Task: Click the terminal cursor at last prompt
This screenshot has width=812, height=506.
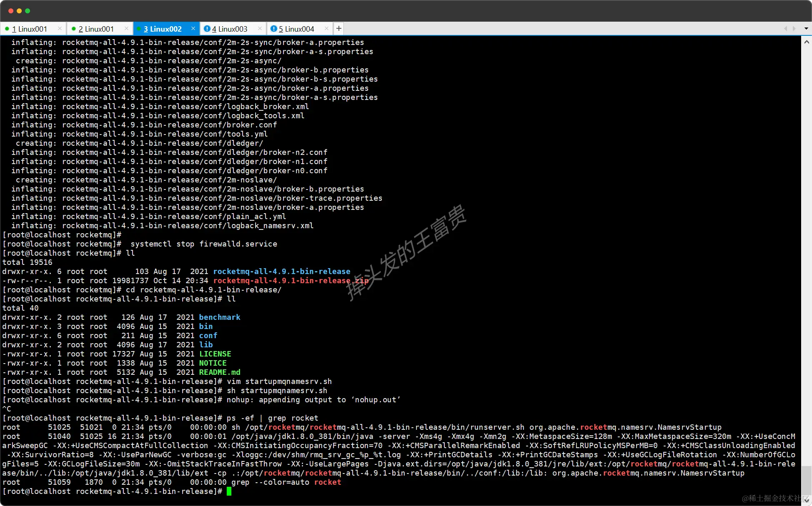Action: pos(229,491)
